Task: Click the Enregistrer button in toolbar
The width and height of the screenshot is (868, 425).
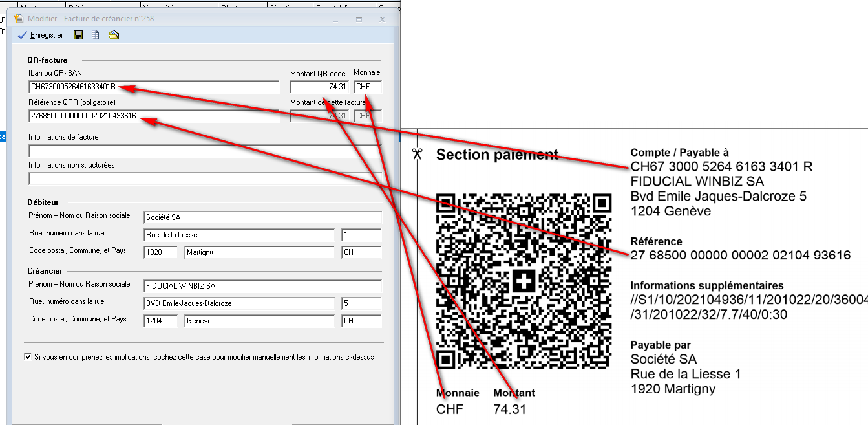Action: coord(41,35)
